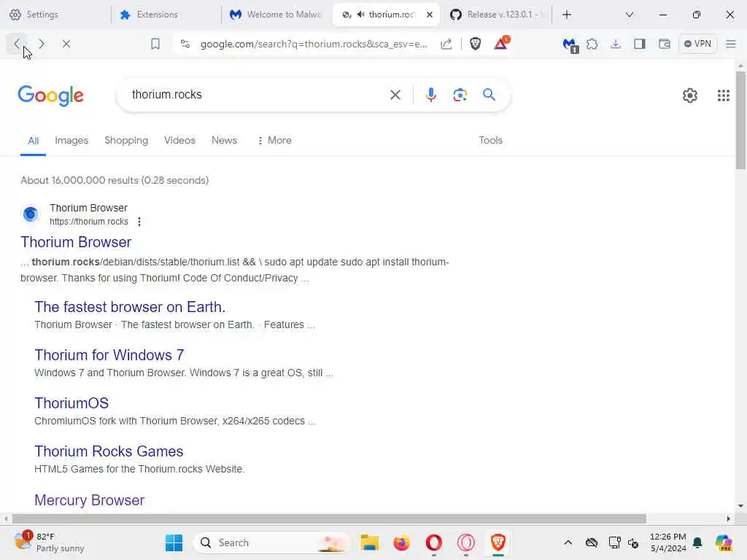Switch to News results
The width and height of the screenshot is (747, 560).
click(x=224, y=141)
